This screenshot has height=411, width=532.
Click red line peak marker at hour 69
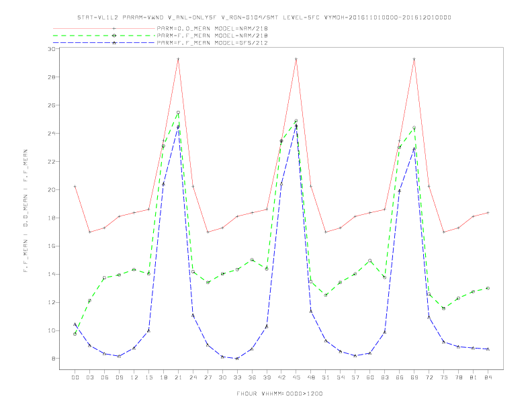(414, 59)
